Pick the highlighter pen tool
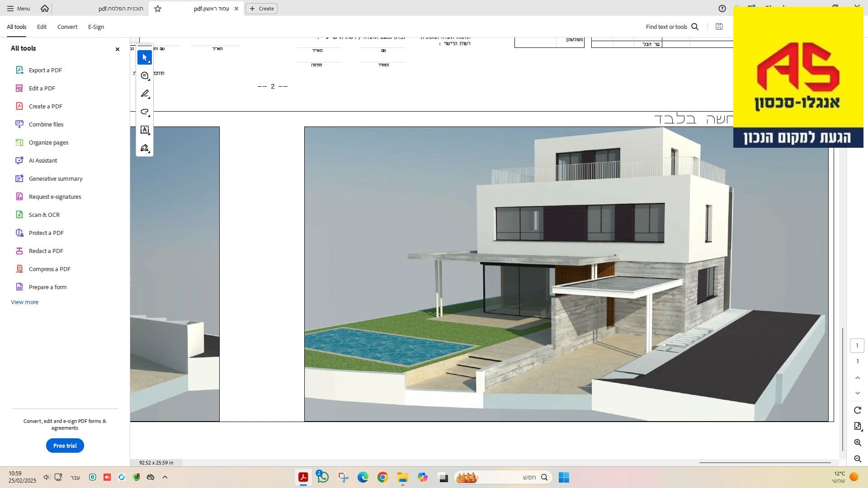This screenshot has width=868, height=488. pos(145,94)
